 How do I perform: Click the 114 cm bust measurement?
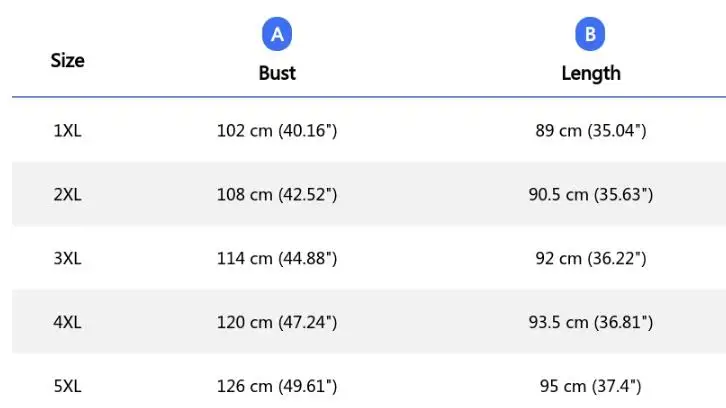click(x=277, y=259)
